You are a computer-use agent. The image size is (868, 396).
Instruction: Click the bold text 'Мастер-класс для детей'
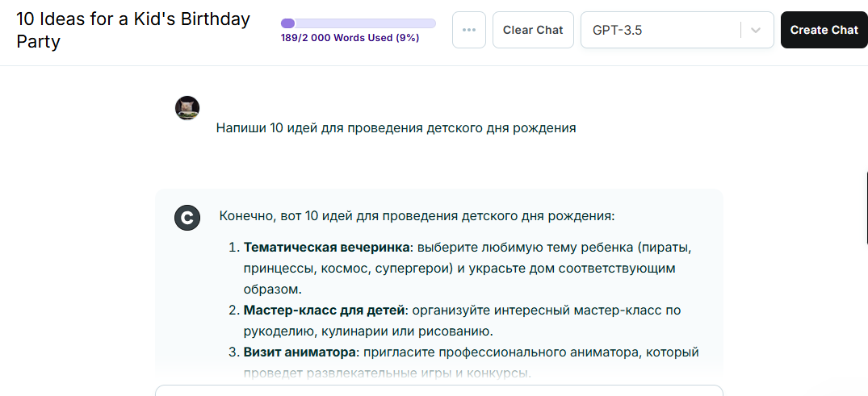tap(325, 311)
